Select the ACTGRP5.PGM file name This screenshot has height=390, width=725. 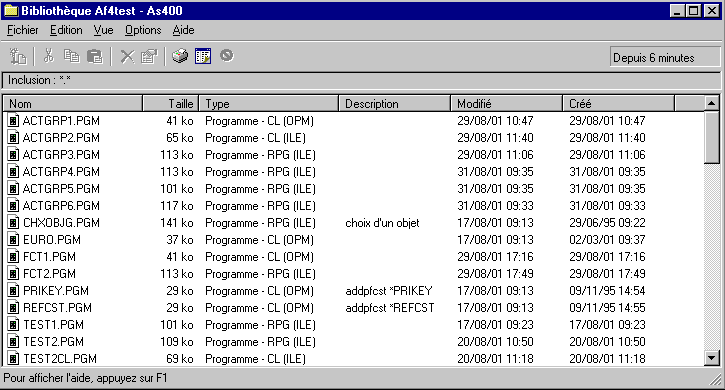pos(61,189)
